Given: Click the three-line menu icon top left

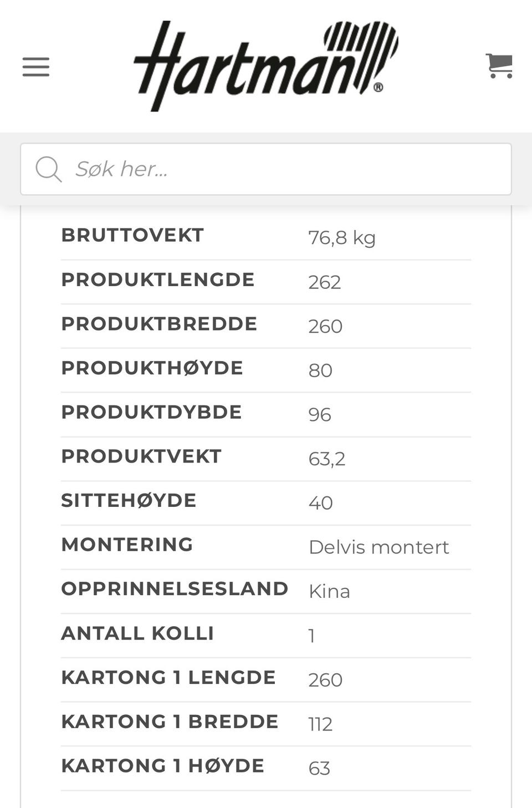Looking at the screenshot, I should pos(35,67).
